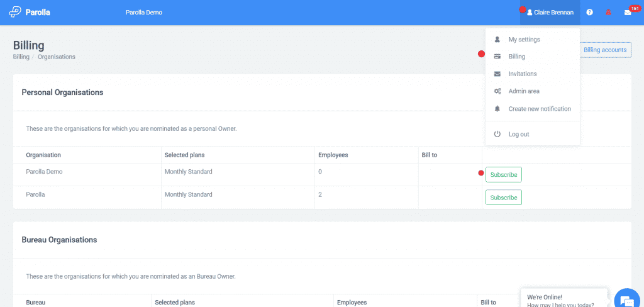Click the Billing card icon in menu
Image resolution: width=644 pixels, height=307 pixels.
coord(497,57)
